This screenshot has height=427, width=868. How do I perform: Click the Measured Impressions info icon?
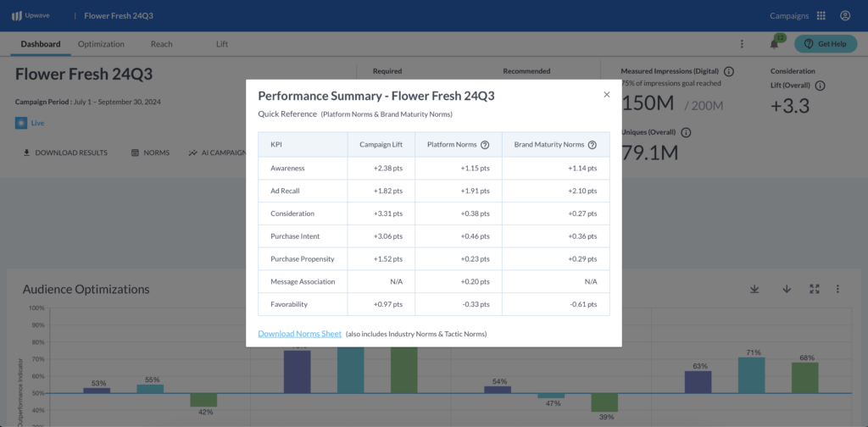point(729,71)
